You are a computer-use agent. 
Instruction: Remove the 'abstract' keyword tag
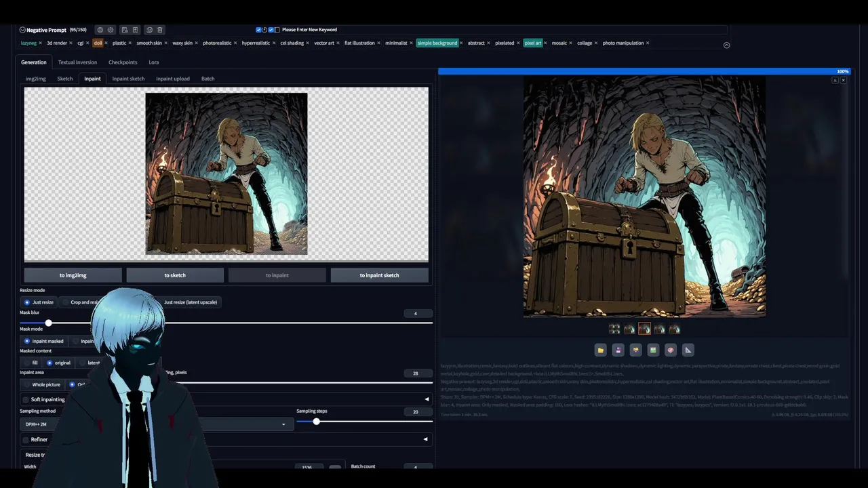pyautogui.click(x=488, y=43)
